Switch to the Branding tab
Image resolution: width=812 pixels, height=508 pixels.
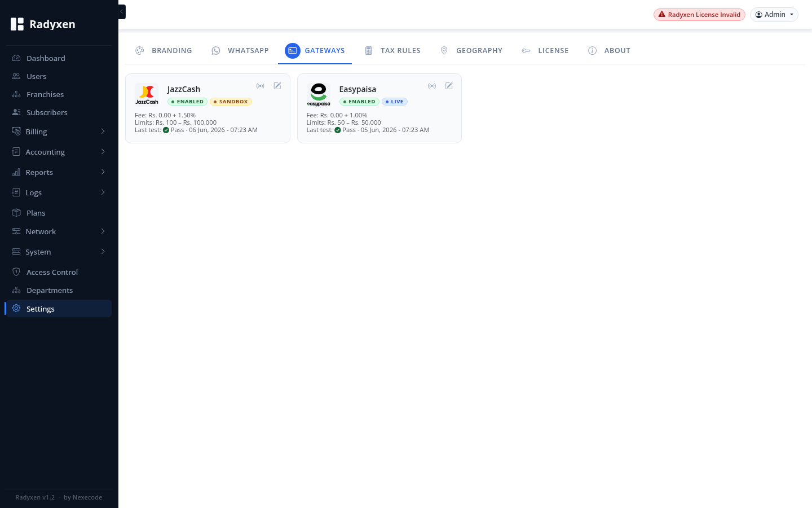coord(164,51)
